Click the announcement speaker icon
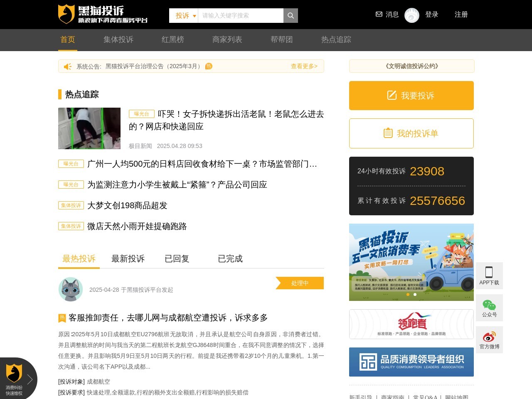The width and height of the screenshot is (532, 399). (x=68, y=66)
